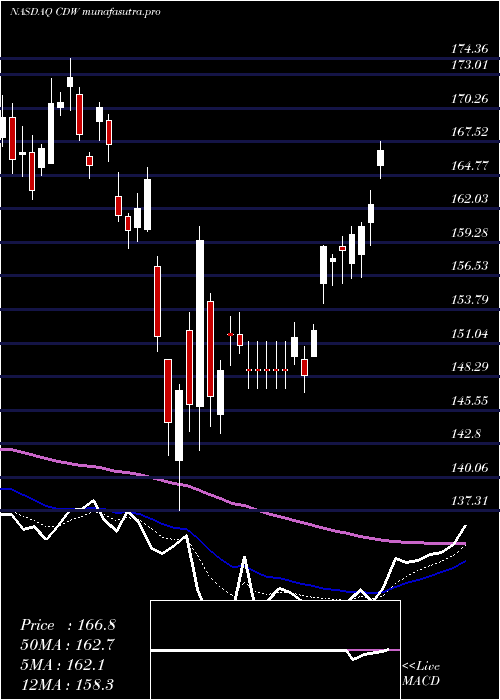500x700 pixels.
Task: Select the 5MA : 162.1 readout
Action: (63, 665)
